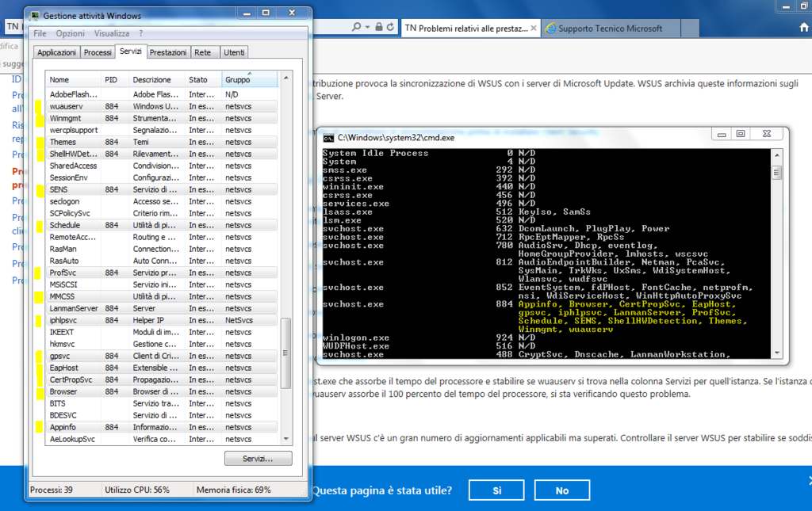The height and width of the screenshot is (511, 812).
Task: Switch to the Applicazioni tab
Action: (x=56, y=52)
